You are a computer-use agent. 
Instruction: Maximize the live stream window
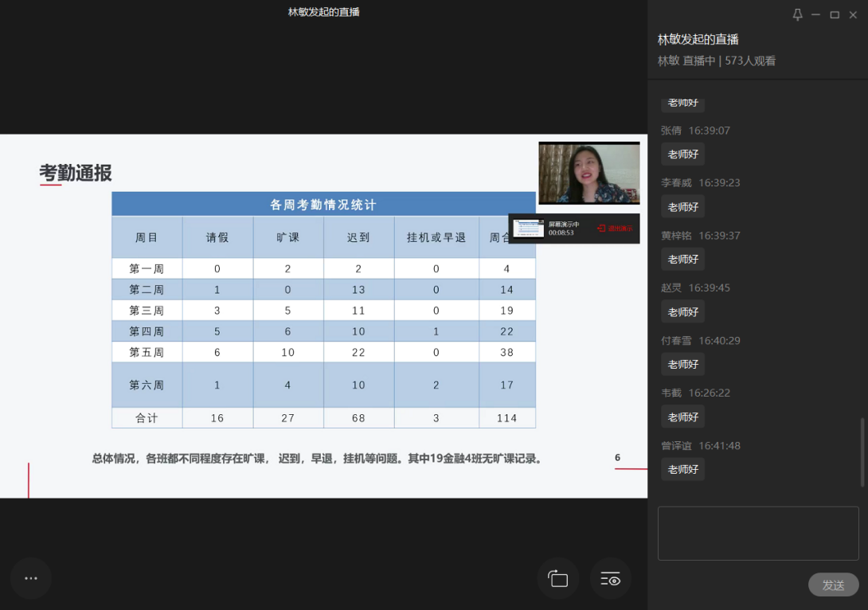tap(835, 15)
